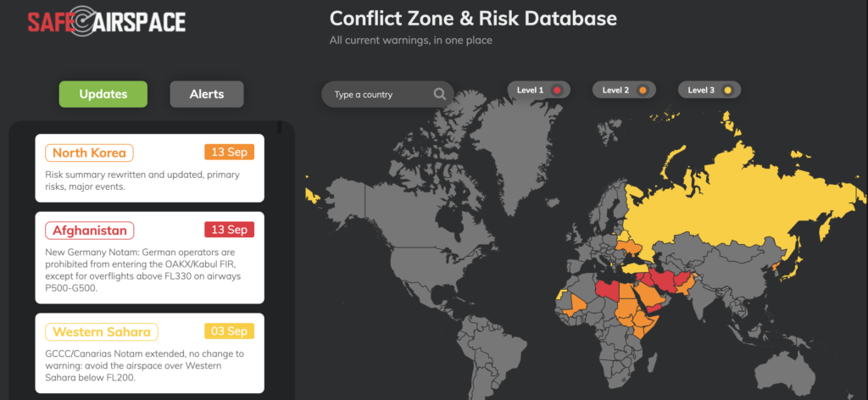Type in the country search field
868x400 pixels.
pos(380,94)
